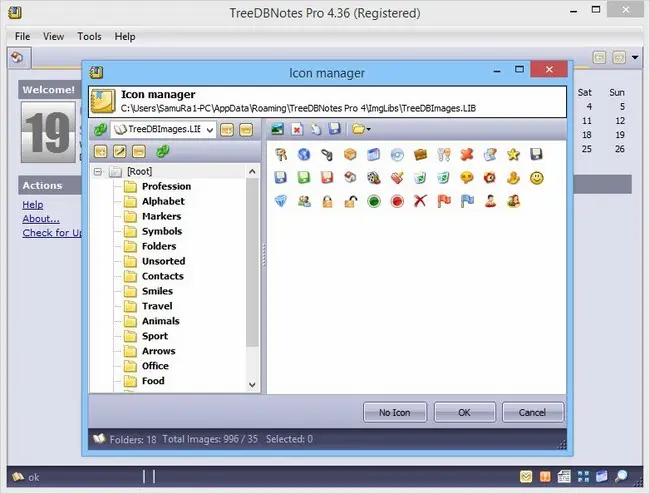Select the red circle icon
650x494 pixels.
click(397, 201)
